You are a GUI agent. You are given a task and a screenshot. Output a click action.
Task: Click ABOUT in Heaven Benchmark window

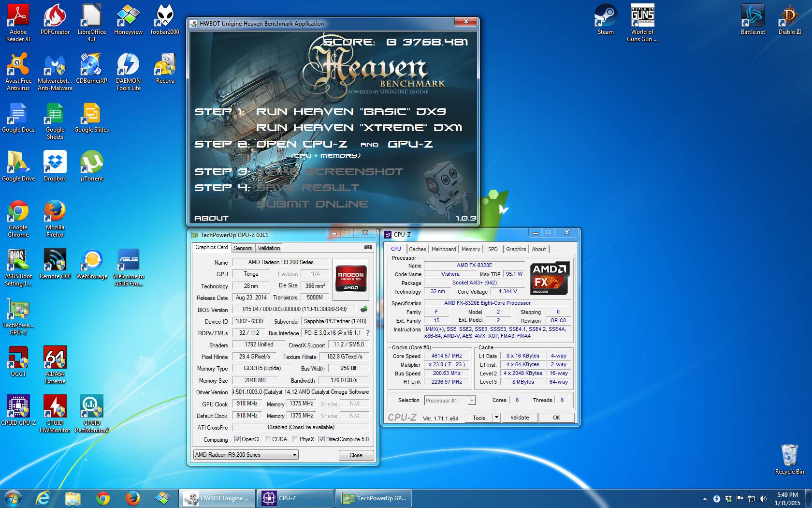click(211, 218)
